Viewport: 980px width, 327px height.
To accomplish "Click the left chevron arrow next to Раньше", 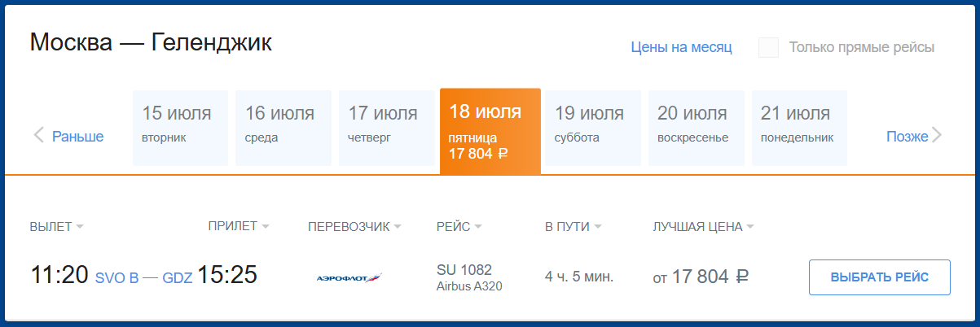I will pos(38,135).
